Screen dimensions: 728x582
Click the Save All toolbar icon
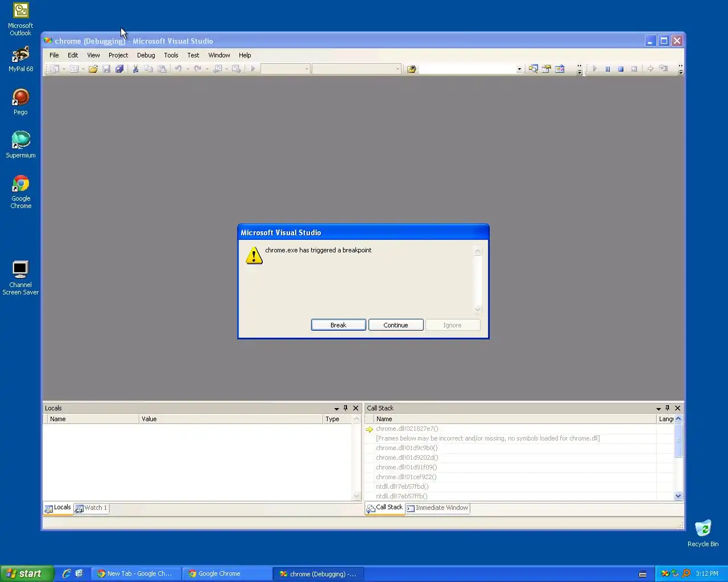pyautogui.click(x=119, y=69)
